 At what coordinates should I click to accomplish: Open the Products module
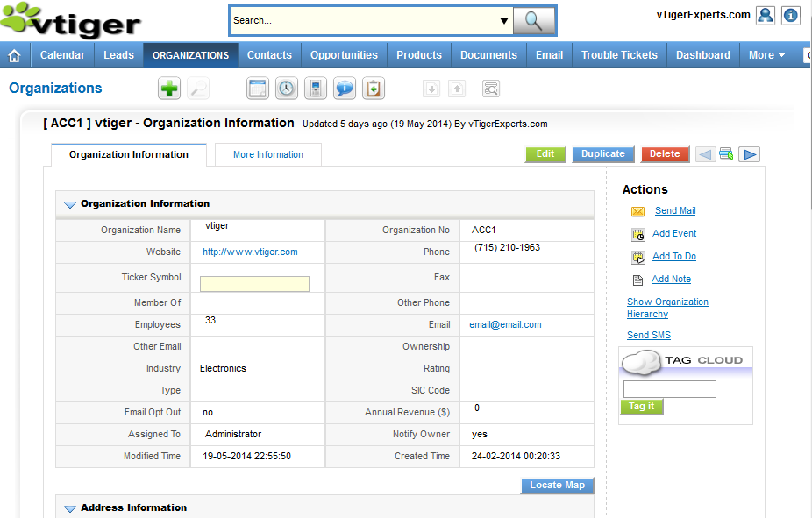[x=419, y=55]
